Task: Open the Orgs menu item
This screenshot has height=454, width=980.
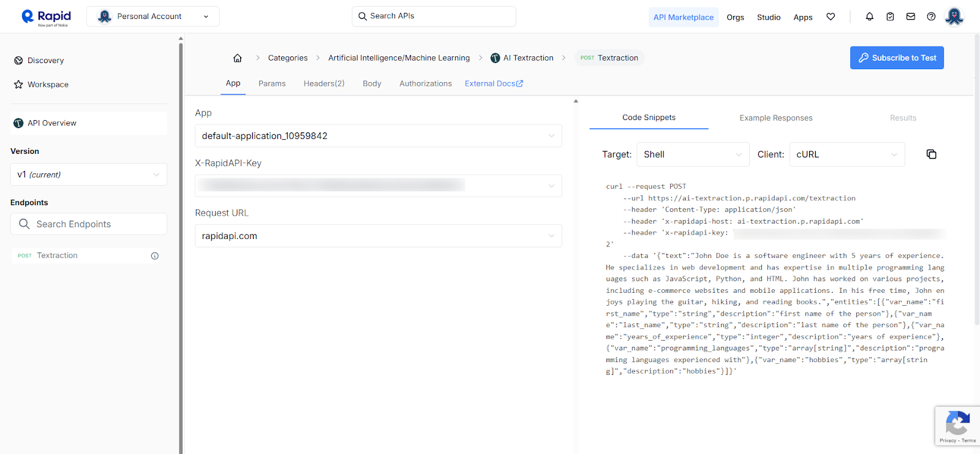Action: pos(736,17)
